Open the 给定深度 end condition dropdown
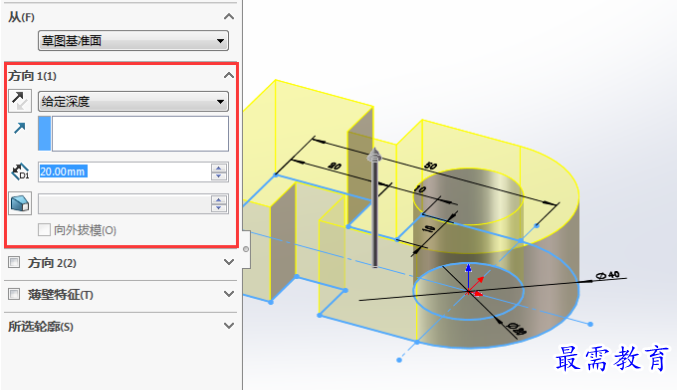The image size is (677, 390). tap(133, 101)
